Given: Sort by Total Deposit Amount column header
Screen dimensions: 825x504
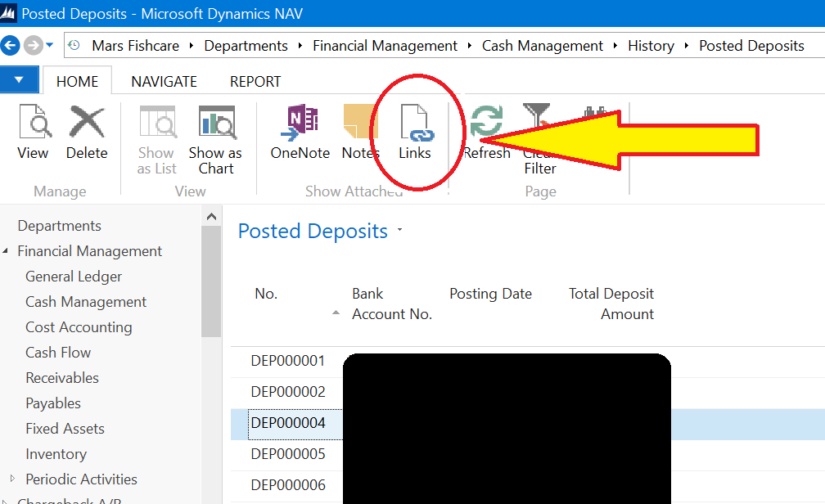Looking at the screenshot, I should (611, 304).
